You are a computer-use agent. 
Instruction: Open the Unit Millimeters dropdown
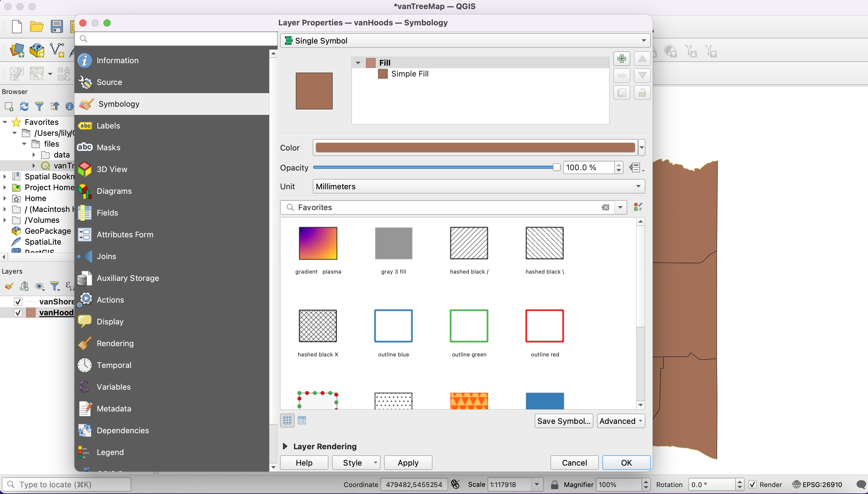(x=478, y=186)
